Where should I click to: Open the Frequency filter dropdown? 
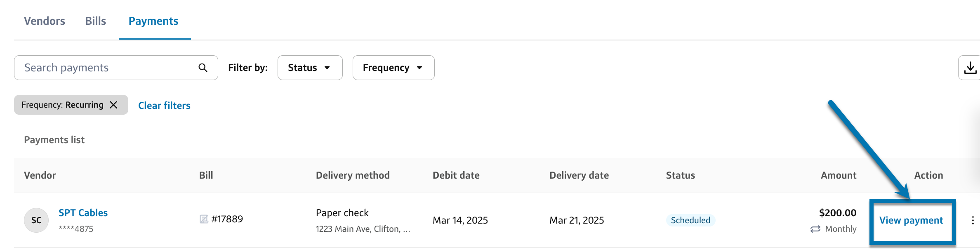(x=393, y=68)
